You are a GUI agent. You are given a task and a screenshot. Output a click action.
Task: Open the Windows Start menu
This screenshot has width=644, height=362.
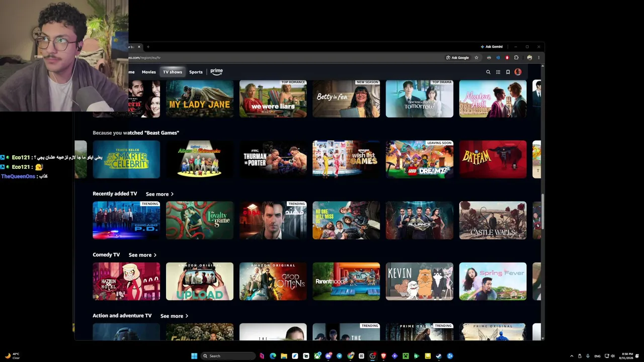[194, 356]
